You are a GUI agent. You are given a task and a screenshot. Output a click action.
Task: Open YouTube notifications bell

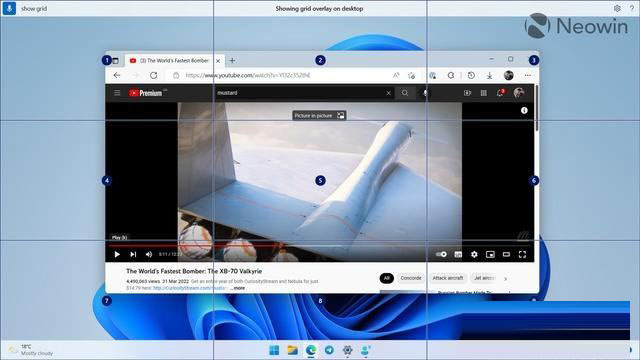pyautogui.click(x=500, y=93)
